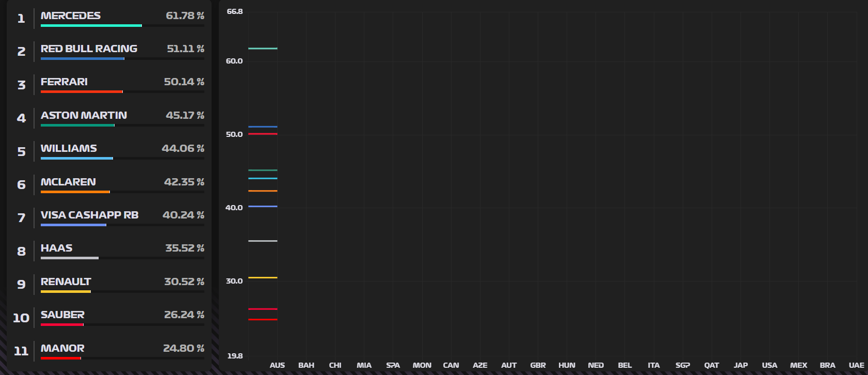
Task: Click the 40.0 axis label
Action: click(234, 208)
